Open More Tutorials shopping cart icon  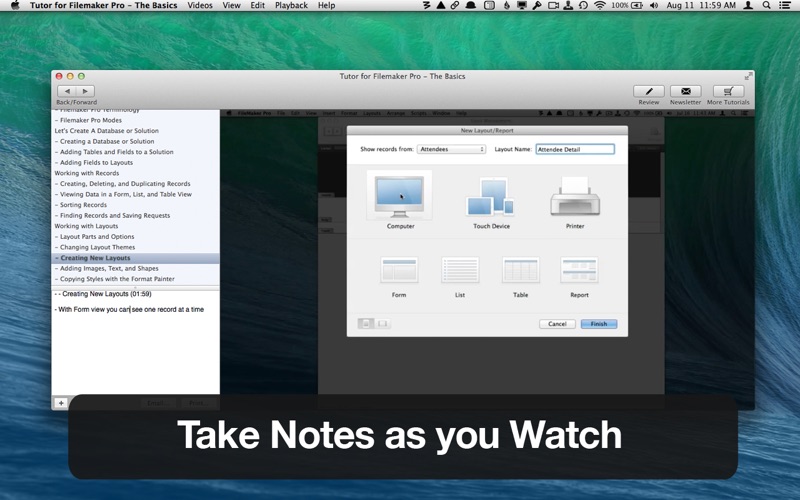click(728, 91)
